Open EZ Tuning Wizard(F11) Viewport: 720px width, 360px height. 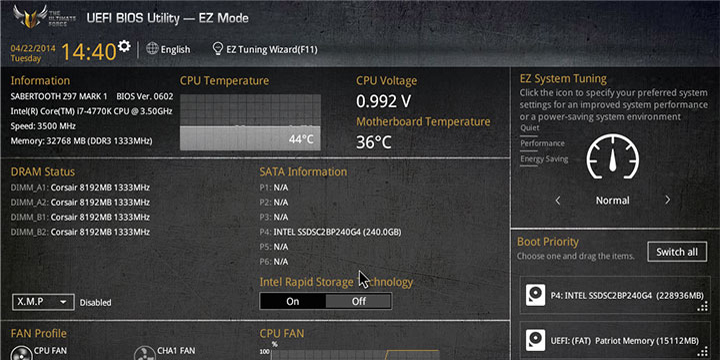[272, 49]
